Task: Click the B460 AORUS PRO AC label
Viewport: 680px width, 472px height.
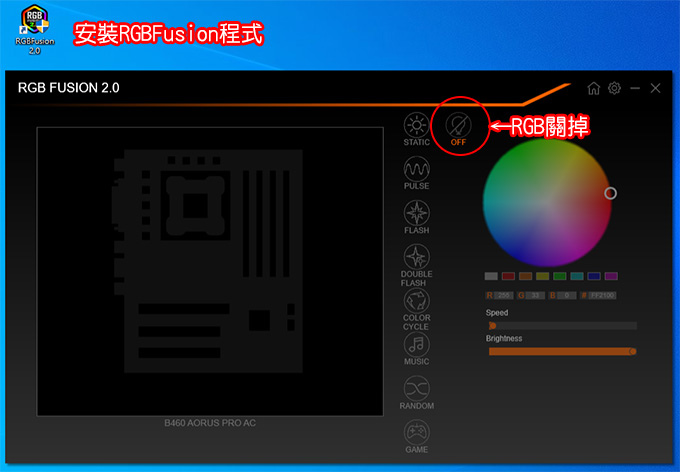Action: click(210, 423)
